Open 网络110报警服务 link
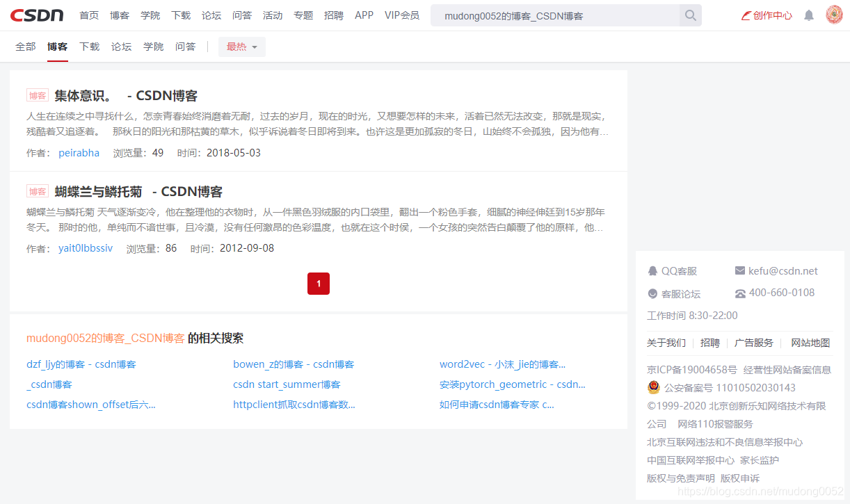This screenshot has width=850, height=504. point(716,424)
